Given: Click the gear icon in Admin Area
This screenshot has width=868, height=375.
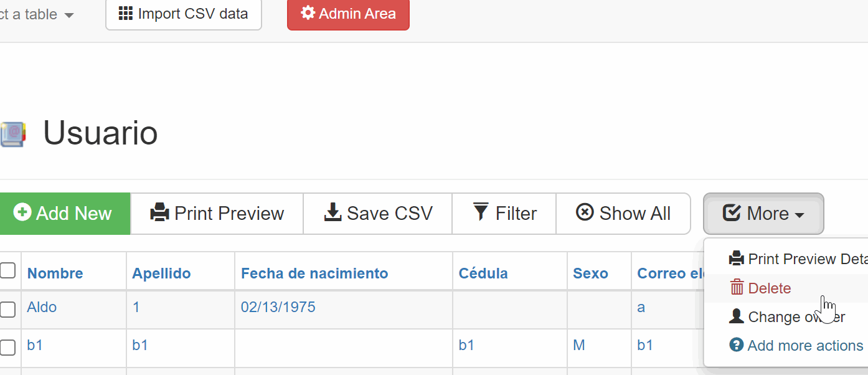Looking at the screenshot, I should pyautogui.click(x=308, y=13).
